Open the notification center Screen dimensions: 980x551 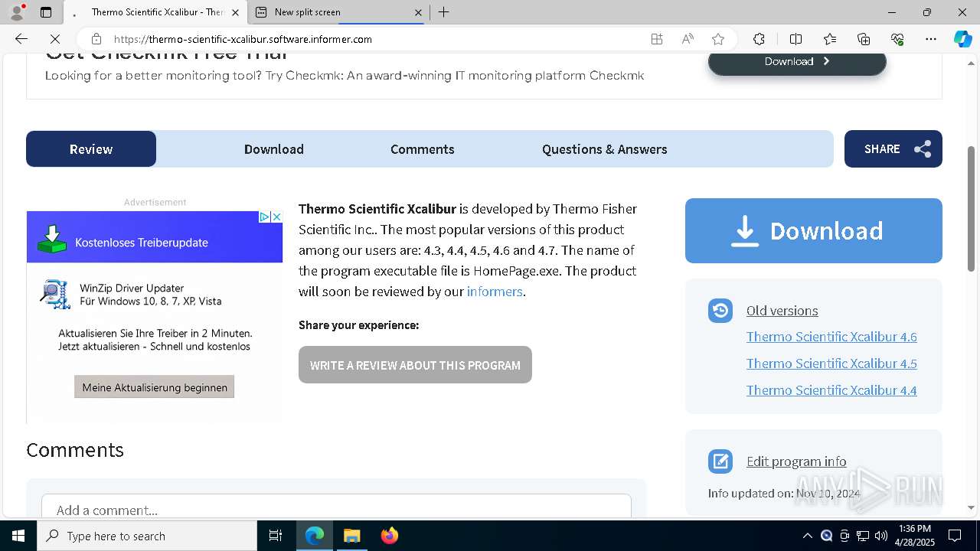[955, 536]
